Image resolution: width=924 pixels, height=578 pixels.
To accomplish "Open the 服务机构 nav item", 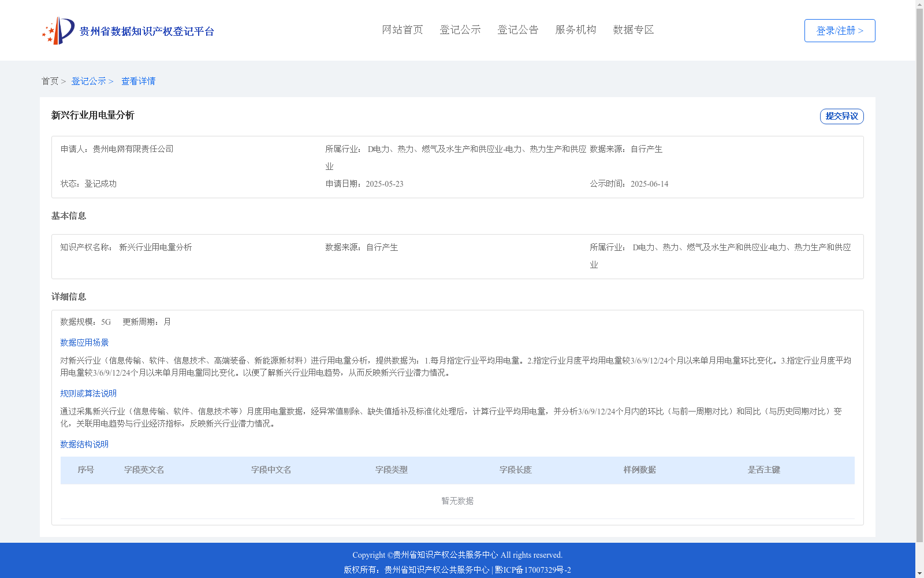I will click(576, 29).
